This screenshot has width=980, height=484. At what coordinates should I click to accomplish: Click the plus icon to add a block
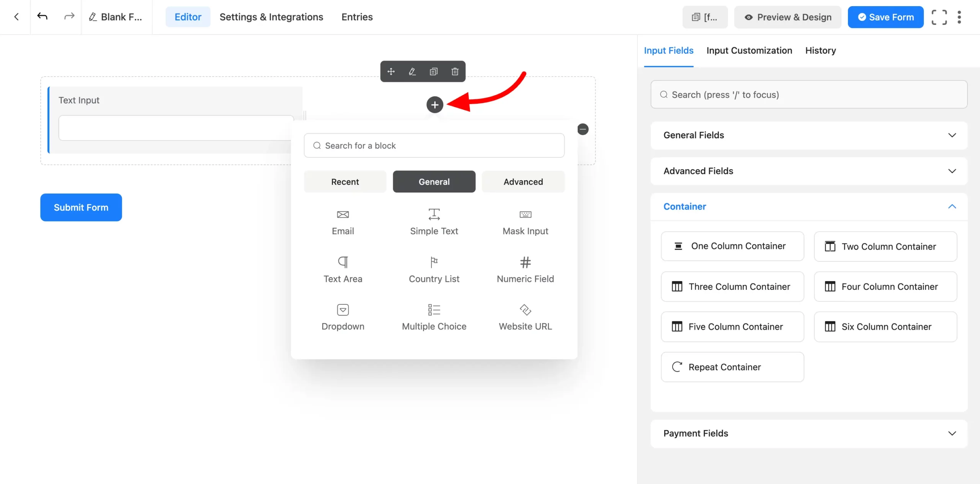click(435, 105)
